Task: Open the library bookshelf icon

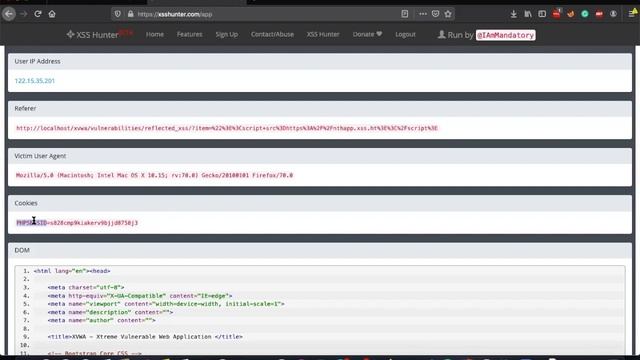Action: pyautogui.click(x=528, y=14)
